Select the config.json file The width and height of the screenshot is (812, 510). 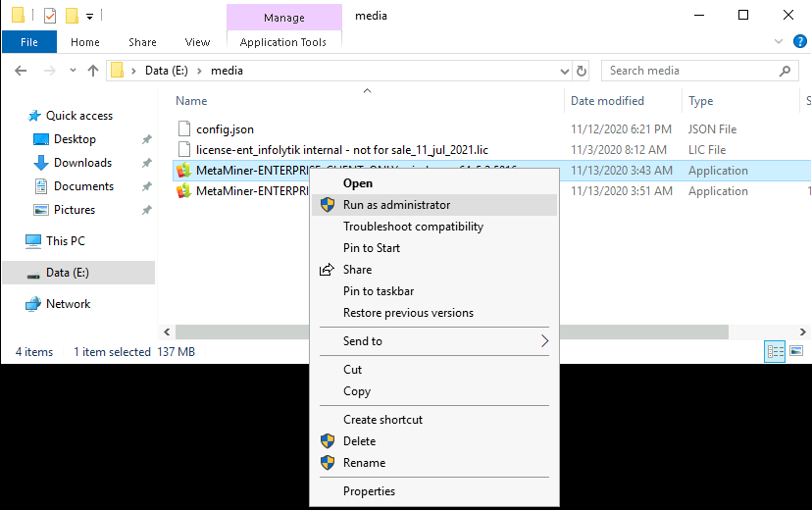pos(225,129)
